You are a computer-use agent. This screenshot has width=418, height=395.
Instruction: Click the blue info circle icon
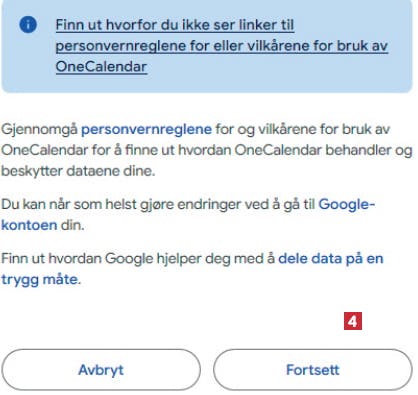click(28, 24)
